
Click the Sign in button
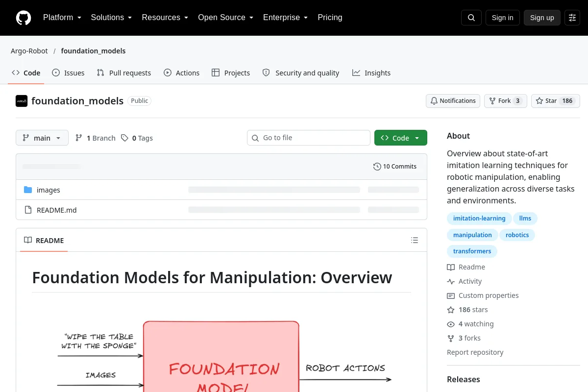click(x=502, y=18)
